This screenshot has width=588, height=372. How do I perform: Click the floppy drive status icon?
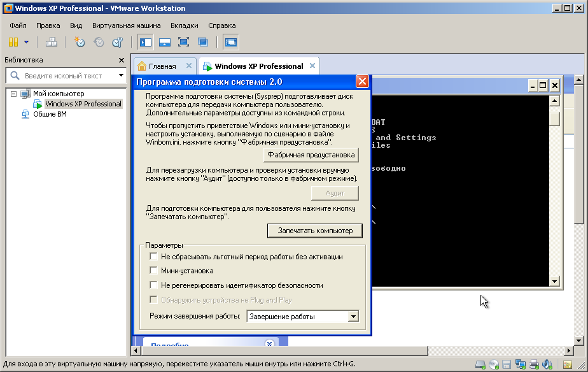507,364
